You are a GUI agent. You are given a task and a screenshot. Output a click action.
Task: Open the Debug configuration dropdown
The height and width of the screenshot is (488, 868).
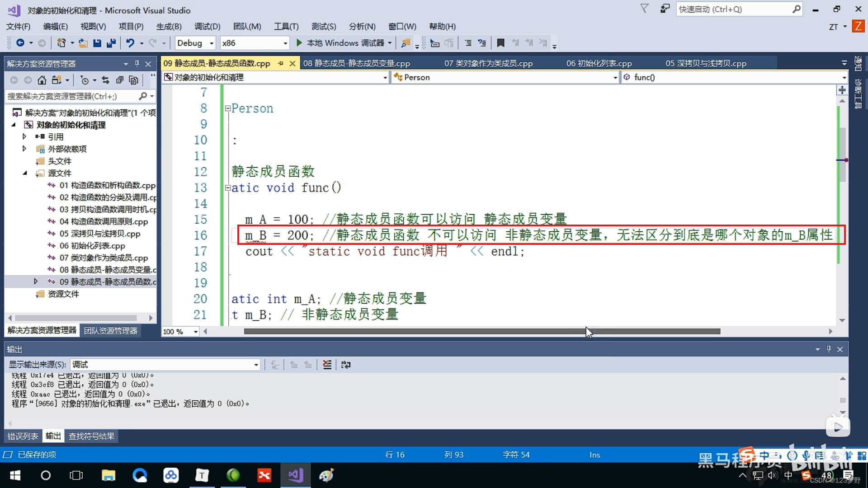pyautogui.click(x=211, y=43)
